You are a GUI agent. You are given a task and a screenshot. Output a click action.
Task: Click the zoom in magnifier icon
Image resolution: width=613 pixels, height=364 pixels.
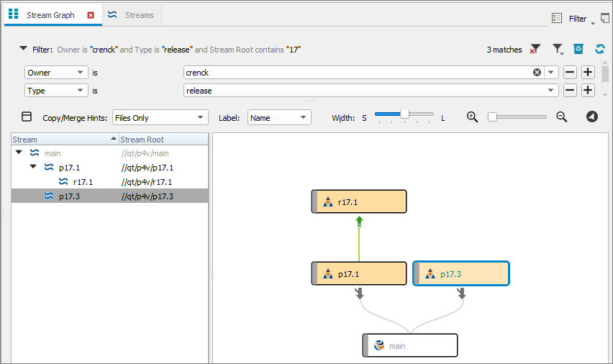pyautogui.click(x=472, y=117)
